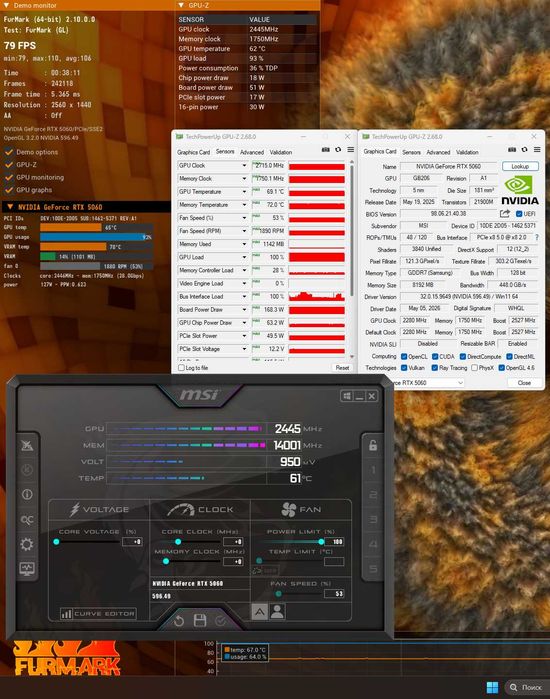This screenshot has height=699, width=550.
Task: Select Afterburner profile slot 2
Action: 373,495
